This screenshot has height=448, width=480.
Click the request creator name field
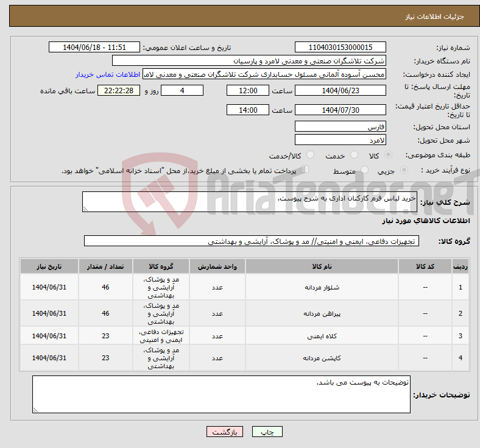click(x=264, y=74)
